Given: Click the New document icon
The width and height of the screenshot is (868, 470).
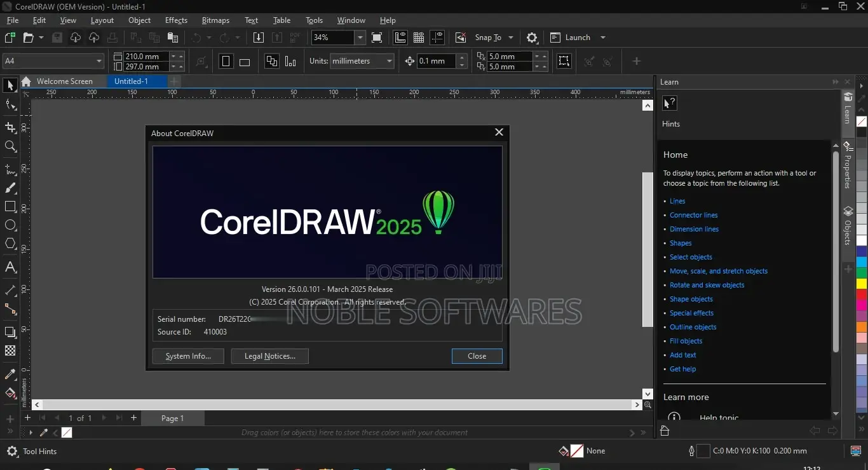Looking at the screenshot, I should pos(10,38).
